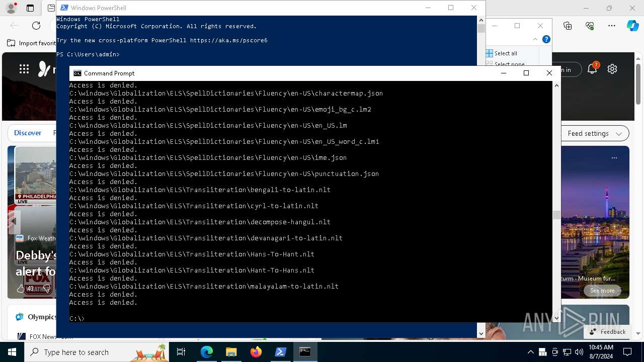644x362 pixels.
Task: Open Edge Browser essentials heart icon
Action: pos(590,26)
